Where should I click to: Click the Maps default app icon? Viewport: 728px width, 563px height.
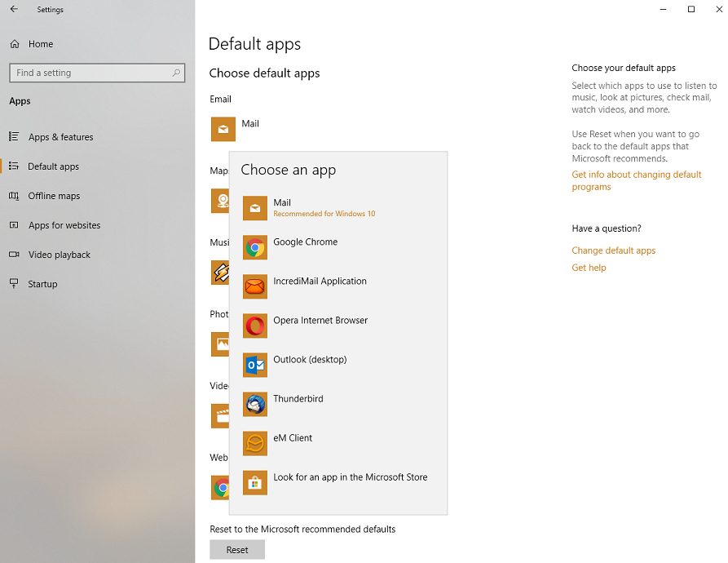coord(220,201)
